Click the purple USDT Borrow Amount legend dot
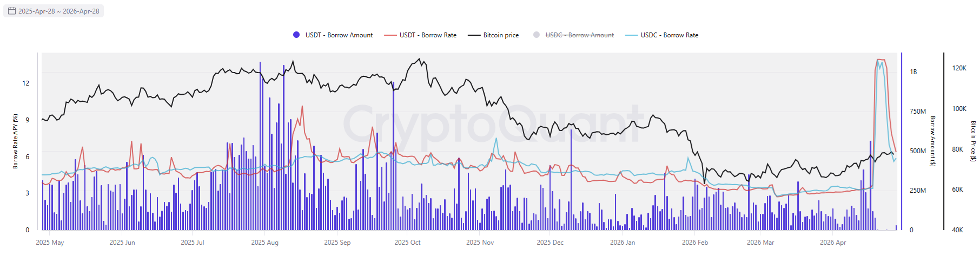Screen dimensions: 980x255 click(296, 35)
